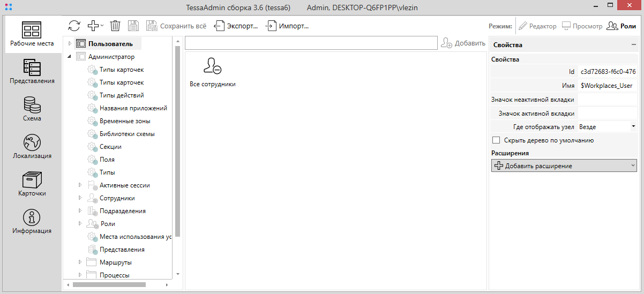
Task: Switch mode to Редактор
Action: [x=537, y=26]
